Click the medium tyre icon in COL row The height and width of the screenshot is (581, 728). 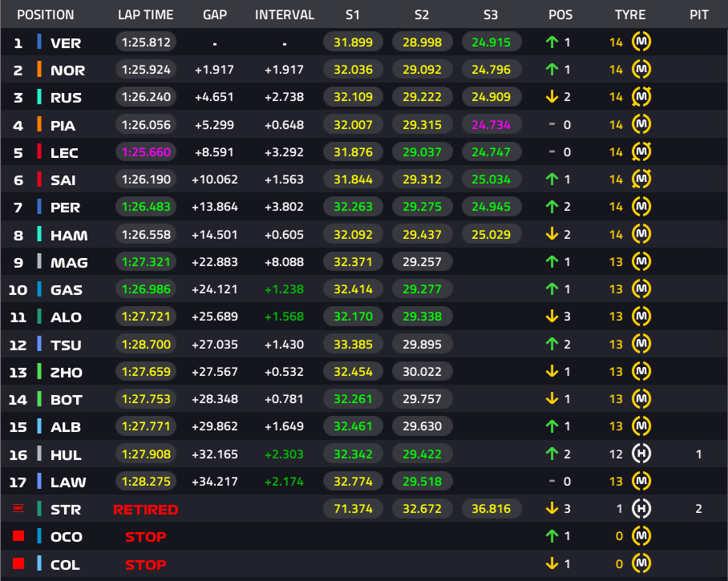641,563
